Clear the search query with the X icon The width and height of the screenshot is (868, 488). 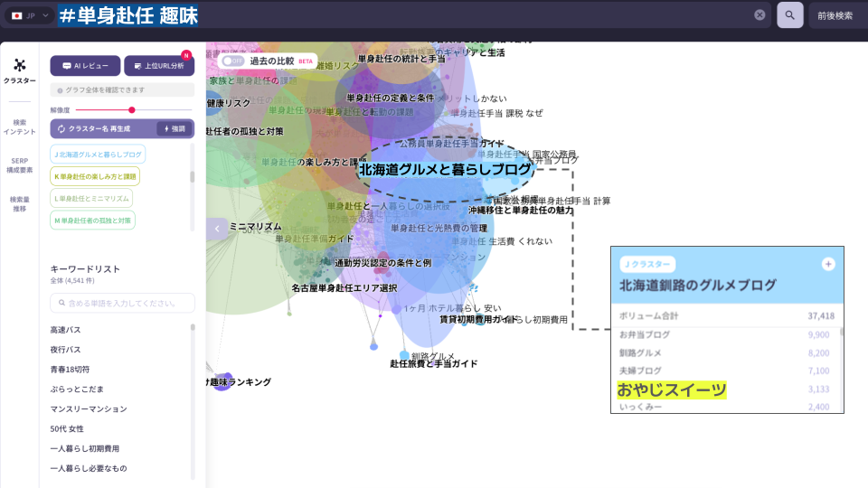pos(759,15)
